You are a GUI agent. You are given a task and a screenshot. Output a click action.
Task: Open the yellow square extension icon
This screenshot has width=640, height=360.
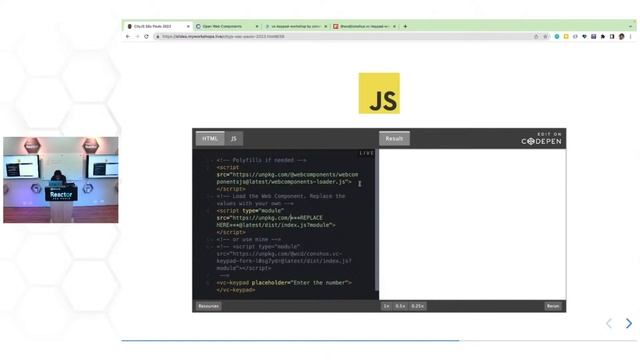(x=566, y=37)
